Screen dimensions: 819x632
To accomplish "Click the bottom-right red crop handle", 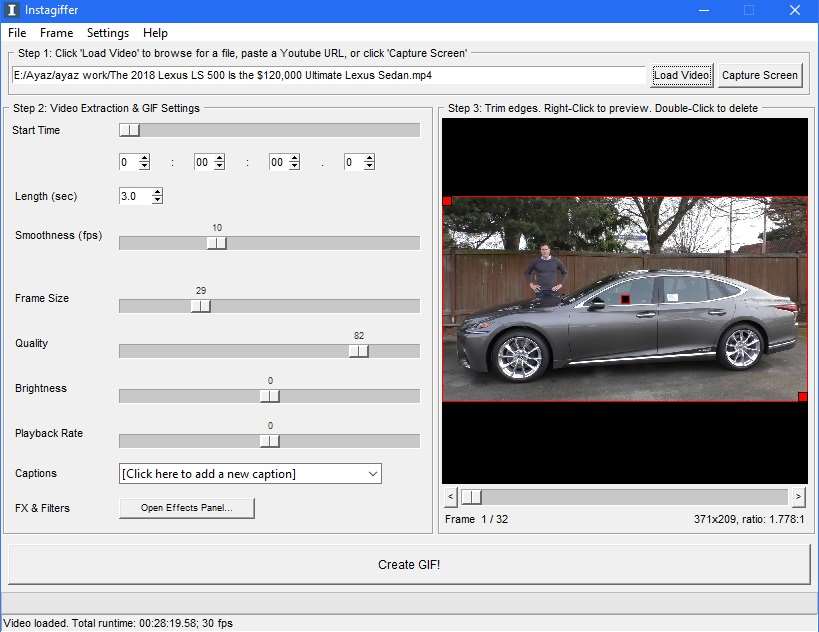I will point(803,397).
